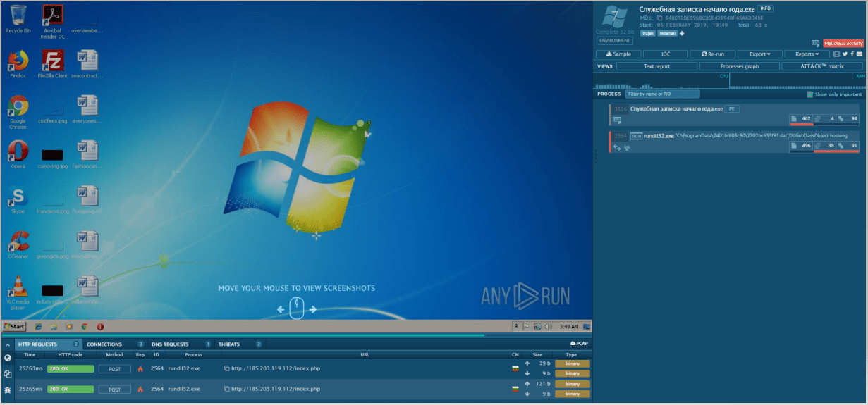This screenshot has height=405, width=868.
Task: Click the PE badge on process 3116
Action: pyautogui.click(x=733, y=109)
